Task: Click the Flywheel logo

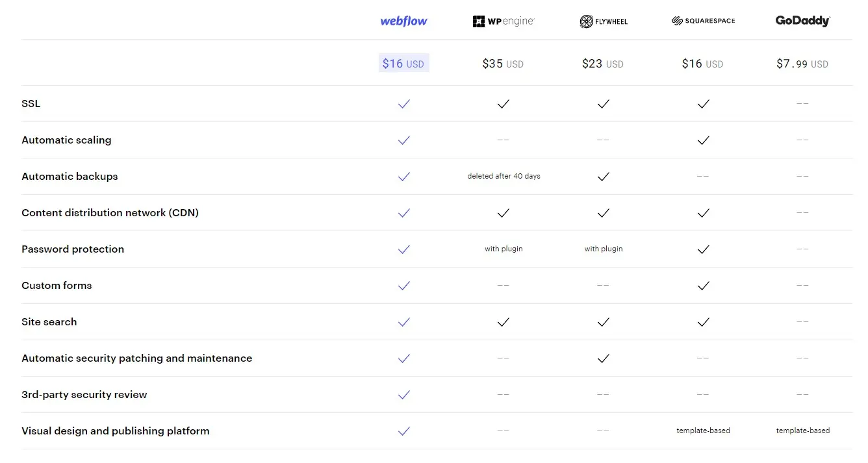Action: pos(604,21)
